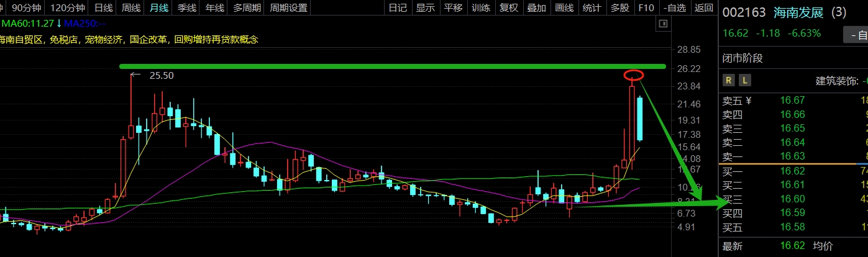868x257 pixels.
Task: Switch chart to 120分钟 period
Action: tap(66, 7)
